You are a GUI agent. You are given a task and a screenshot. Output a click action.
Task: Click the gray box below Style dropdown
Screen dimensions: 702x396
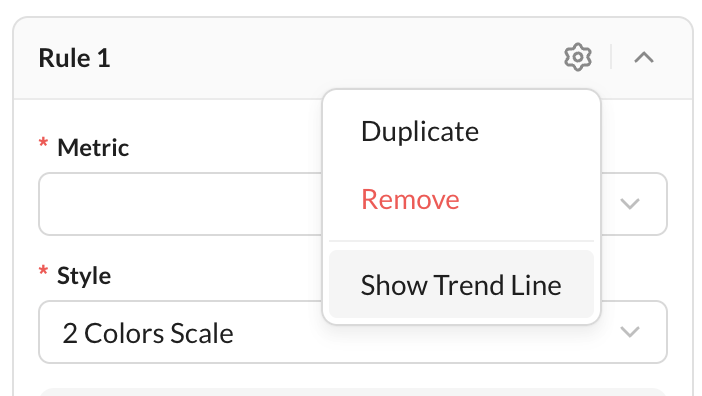[353, 392]
